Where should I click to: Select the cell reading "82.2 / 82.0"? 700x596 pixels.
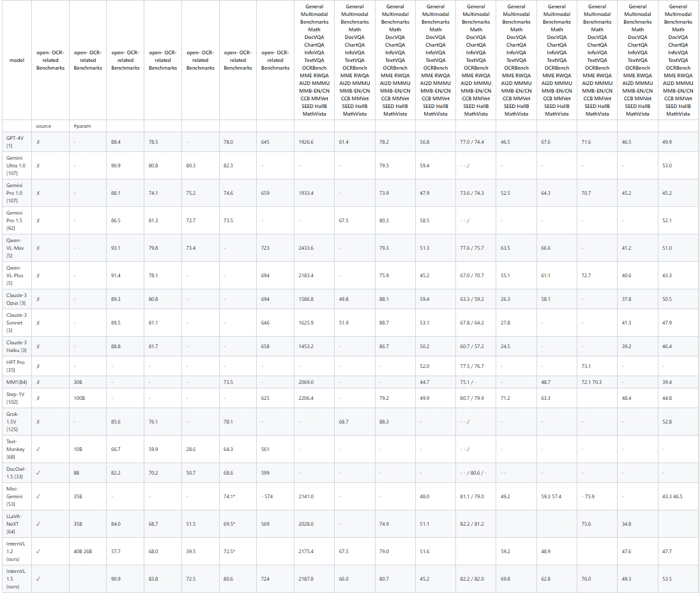476,579
